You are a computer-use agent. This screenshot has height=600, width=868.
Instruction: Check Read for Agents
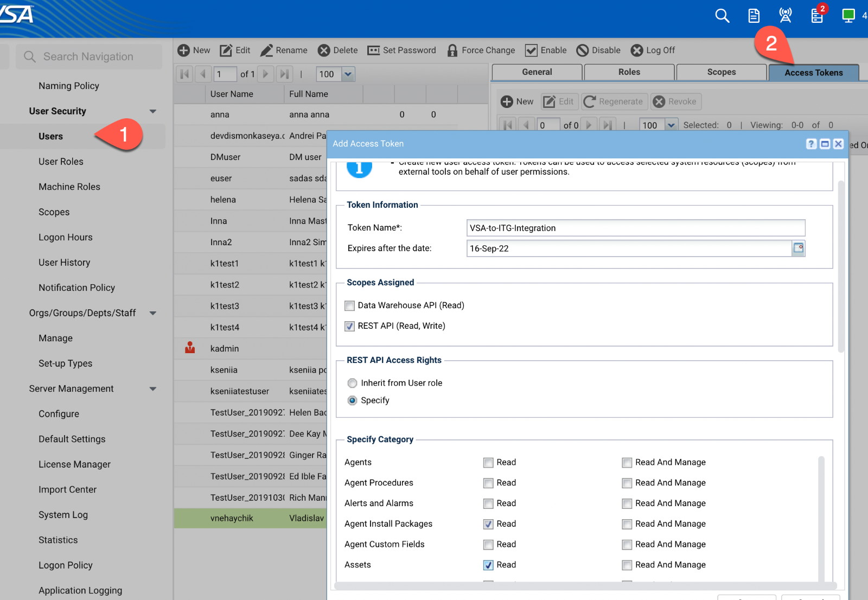point(488,462)
